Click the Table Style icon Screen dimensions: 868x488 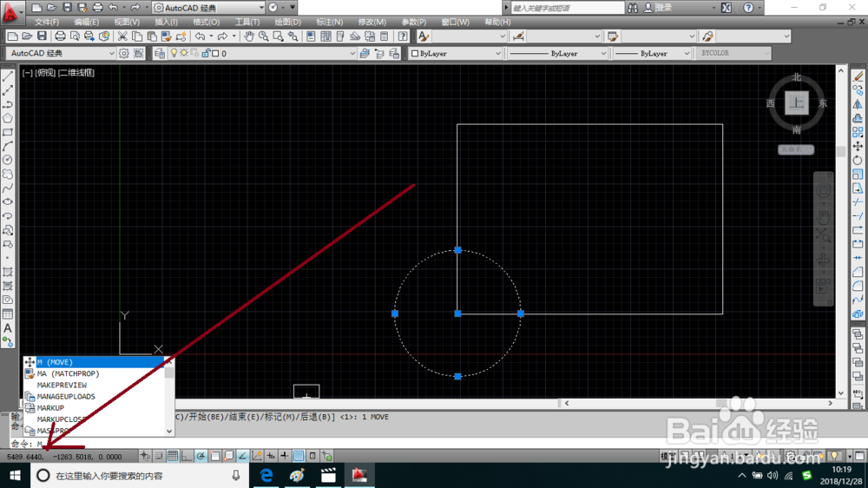612,36
